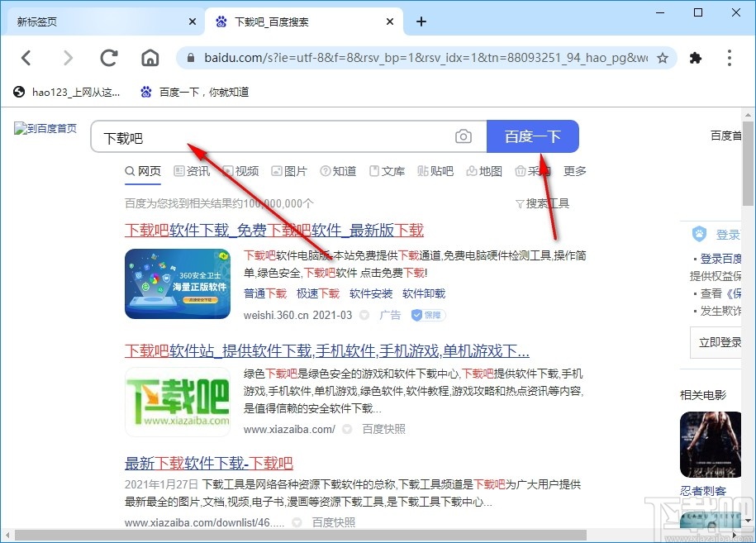Image resolution: width=756 pixels, height=543 pixels.
Task: Click the 360 software promotion thumbnail
Action: coord(177,283)
